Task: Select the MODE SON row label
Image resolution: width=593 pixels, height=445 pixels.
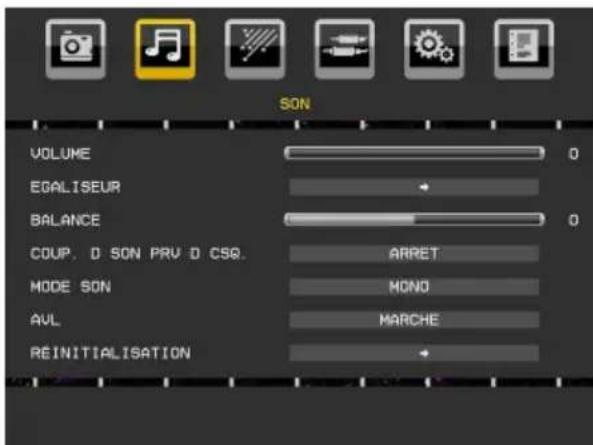Action: tap(70, 287)
